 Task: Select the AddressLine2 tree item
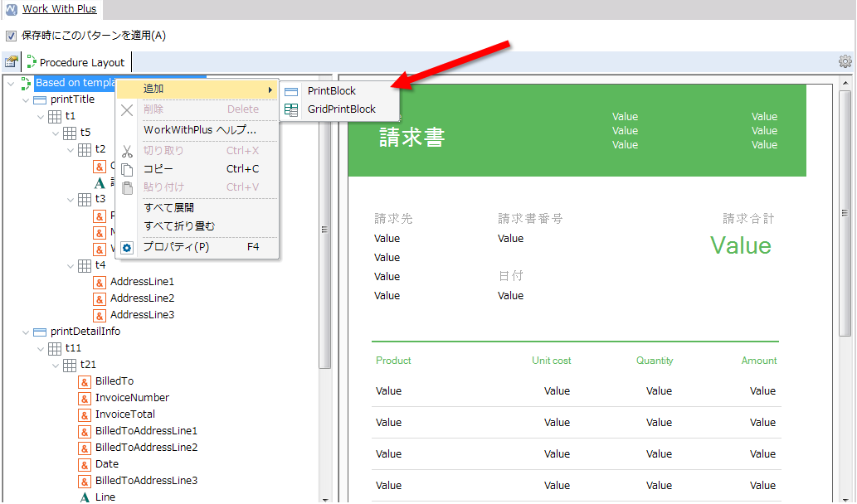click(x=142, y=298)
